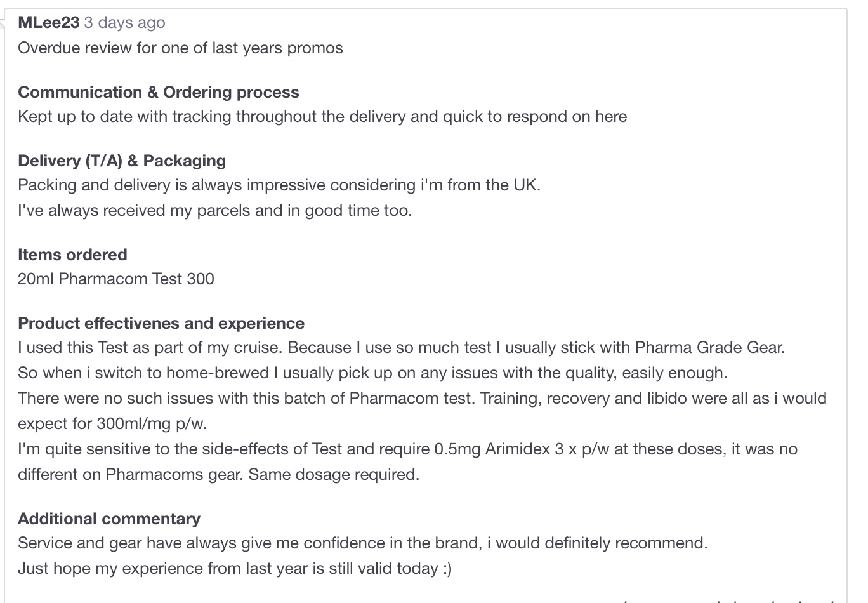868x603 pixels.
Task: Click the line about switching to home-brewed
Action: [x=372, y=373]
